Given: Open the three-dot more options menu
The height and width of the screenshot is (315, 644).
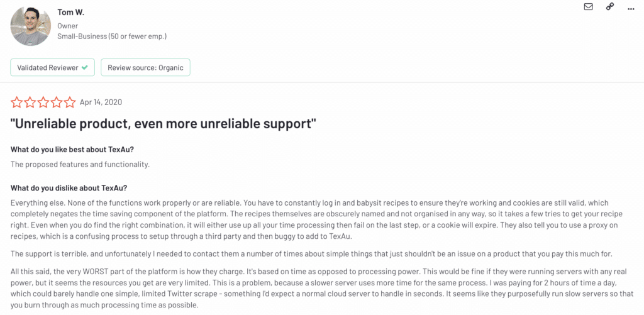Looking at the screenshot, I should [631, 9].
